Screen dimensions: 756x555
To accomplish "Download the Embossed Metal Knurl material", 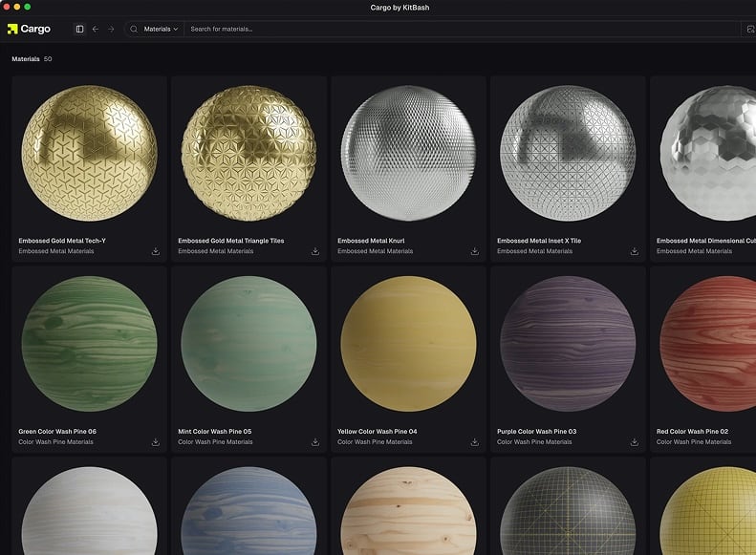I will [x=475, y=251].
